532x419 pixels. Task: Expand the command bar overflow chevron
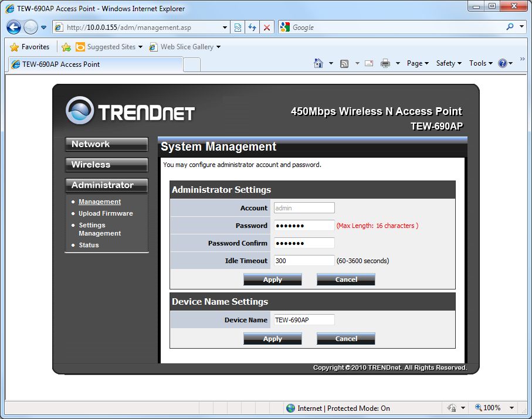[x=523, y=59]
